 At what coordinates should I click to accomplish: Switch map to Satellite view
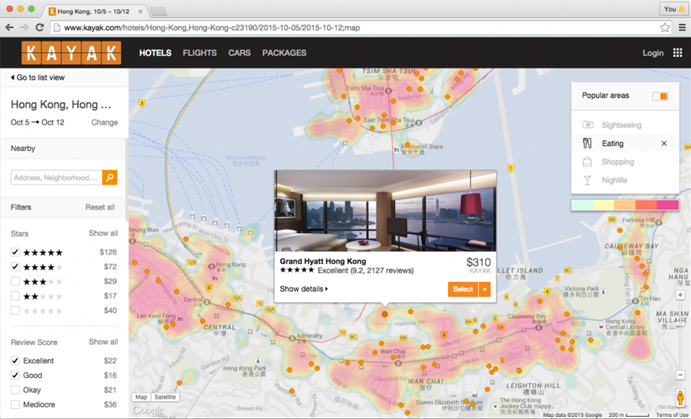pyautogui.click(x=165, y=397)
